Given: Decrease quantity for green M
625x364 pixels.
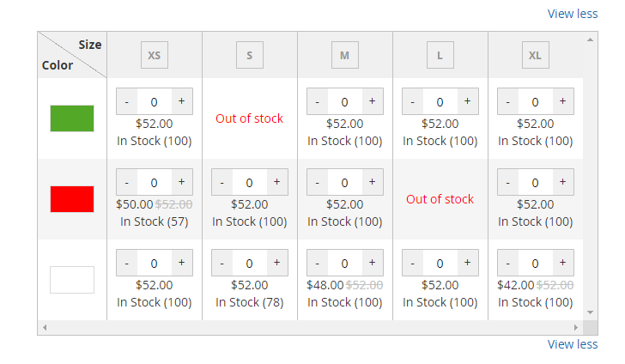Looking at the screenshot, I should coord(317,101).
